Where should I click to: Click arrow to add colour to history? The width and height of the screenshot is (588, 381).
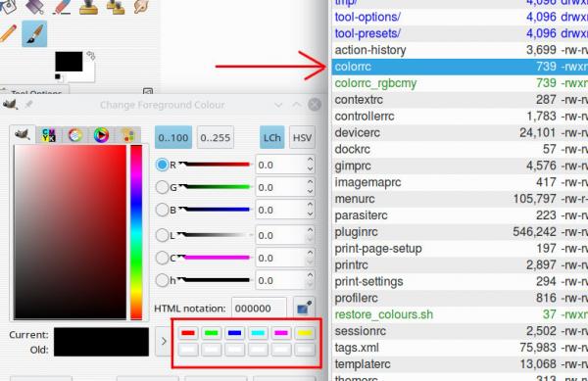tap(164, 341)
